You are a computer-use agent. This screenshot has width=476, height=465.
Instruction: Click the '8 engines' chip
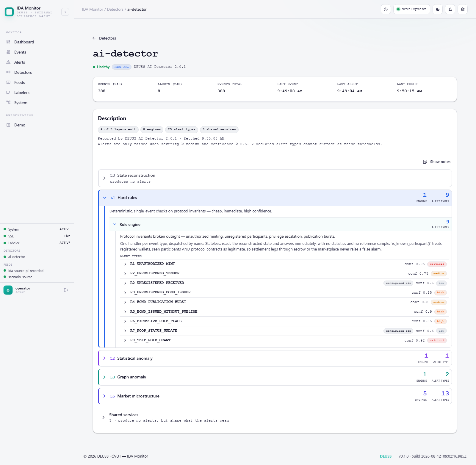coord(152,129)
